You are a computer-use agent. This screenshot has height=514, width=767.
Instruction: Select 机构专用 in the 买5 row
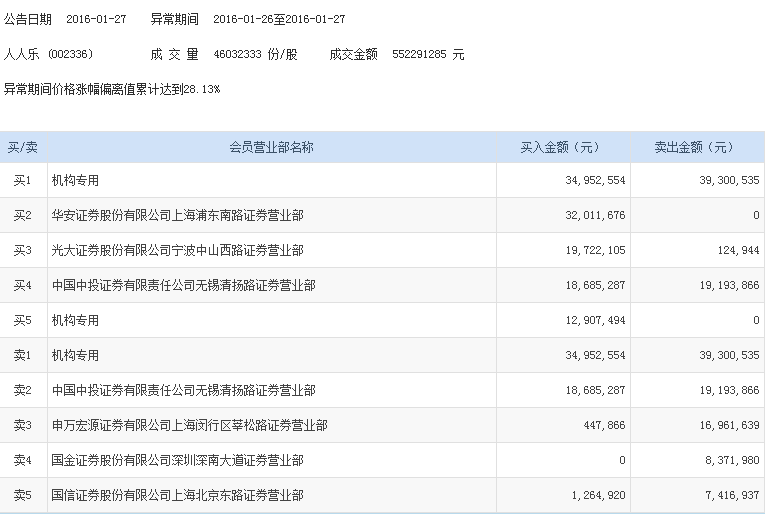click(x=75, y=320)
